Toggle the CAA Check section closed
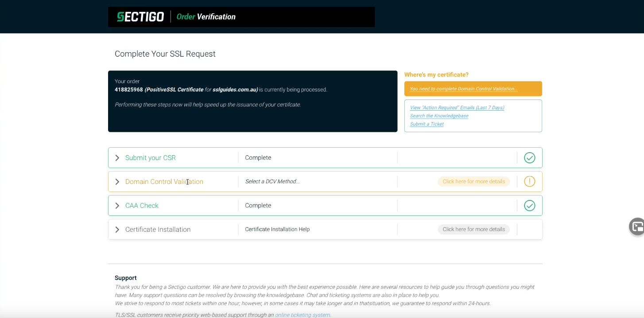 pos(142,205)
